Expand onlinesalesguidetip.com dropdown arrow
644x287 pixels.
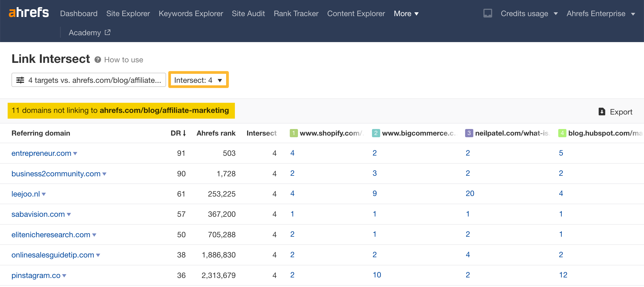tap(98, 255)
